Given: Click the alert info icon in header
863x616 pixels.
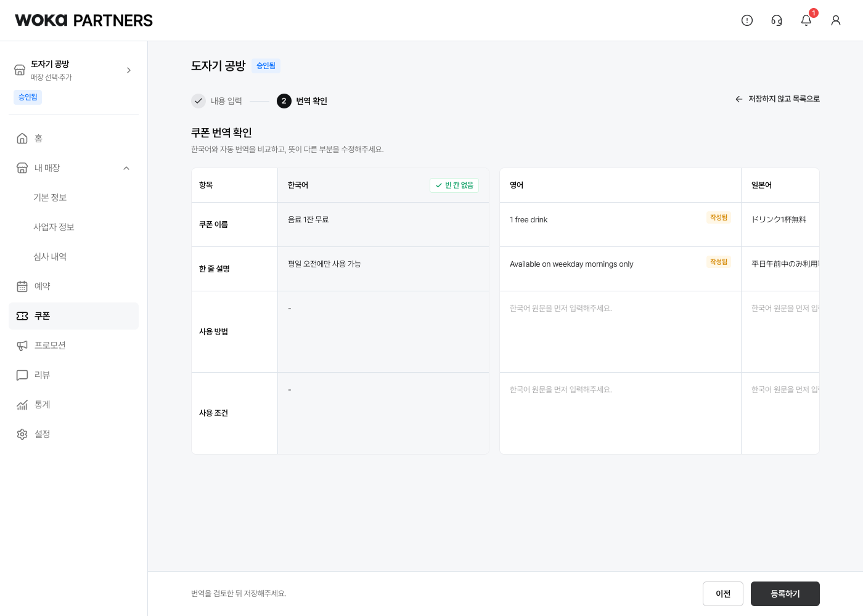Looking at the screenshot, I should [x=747, y=20].
